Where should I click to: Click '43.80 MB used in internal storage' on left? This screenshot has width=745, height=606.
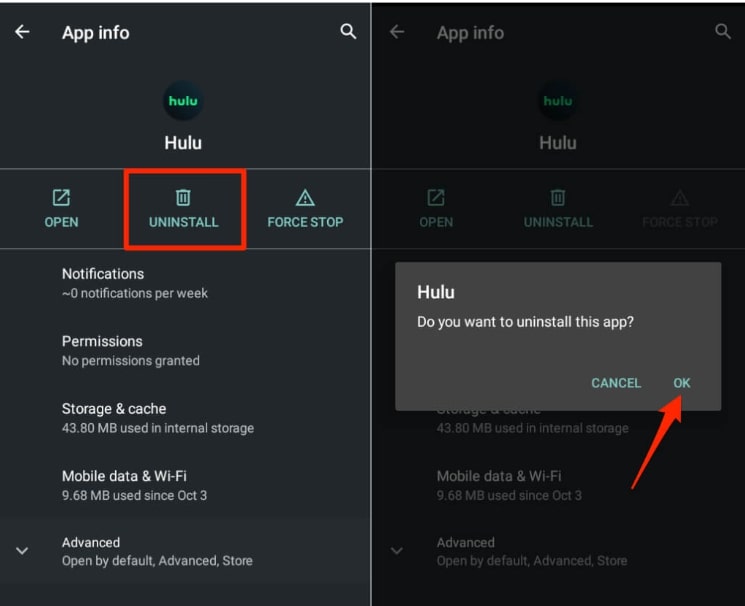158,428
